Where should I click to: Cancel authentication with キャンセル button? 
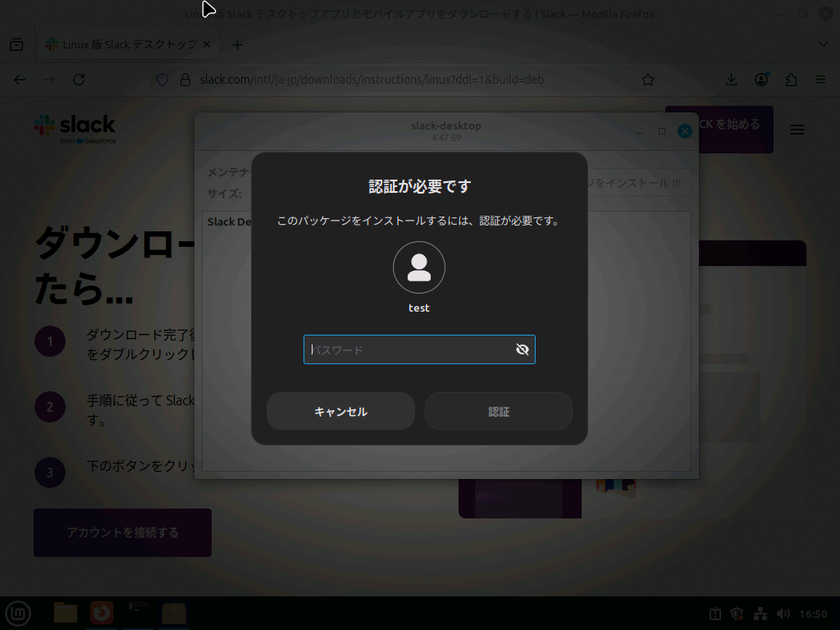[x=340, y=411]
